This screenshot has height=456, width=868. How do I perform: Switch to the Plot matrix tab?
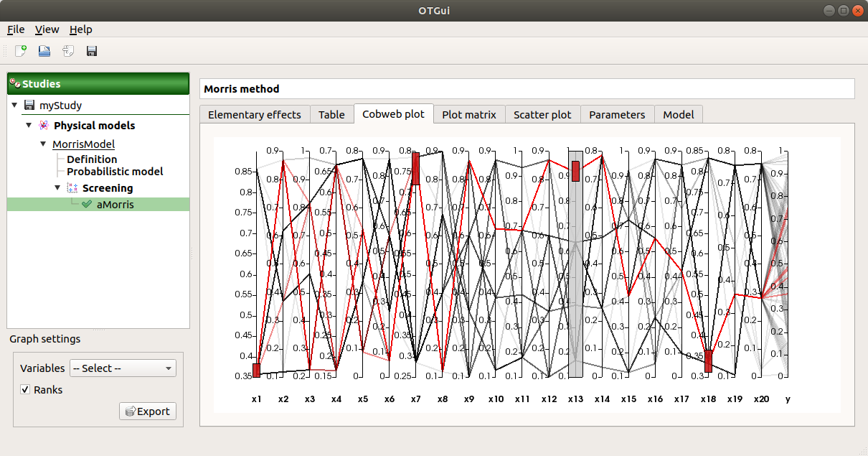(x=469, y=114)
